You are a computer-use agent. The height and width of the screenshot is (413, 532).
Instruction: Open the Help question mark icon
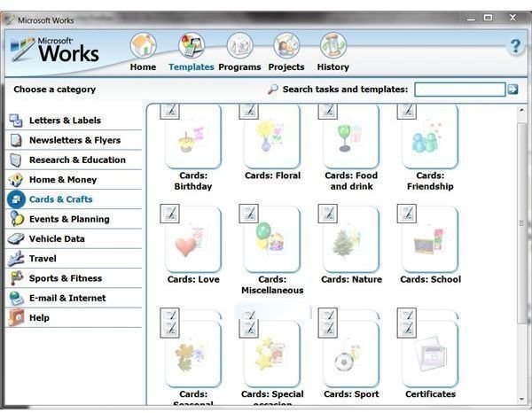click(x=515, y=46)
